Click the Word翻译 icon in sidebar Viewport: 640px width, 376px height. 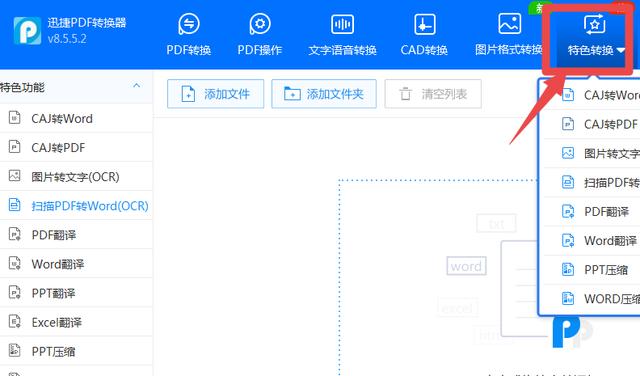15,263
